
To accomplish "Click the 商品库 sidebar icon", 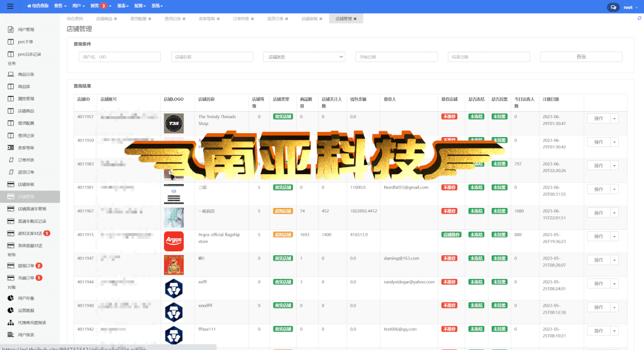I will [x=11, y=87].
